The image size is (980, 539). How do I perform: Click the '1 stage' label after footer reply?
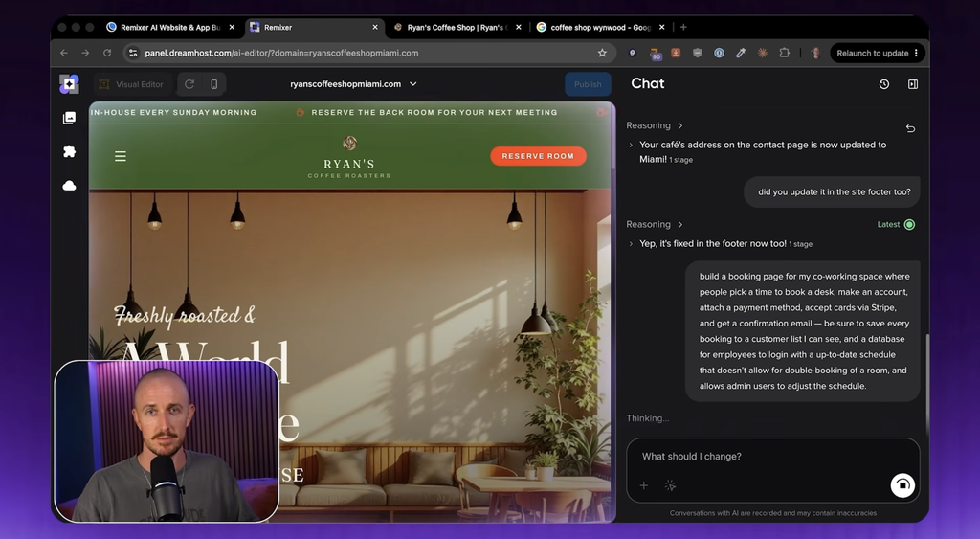tap(801, 244)
